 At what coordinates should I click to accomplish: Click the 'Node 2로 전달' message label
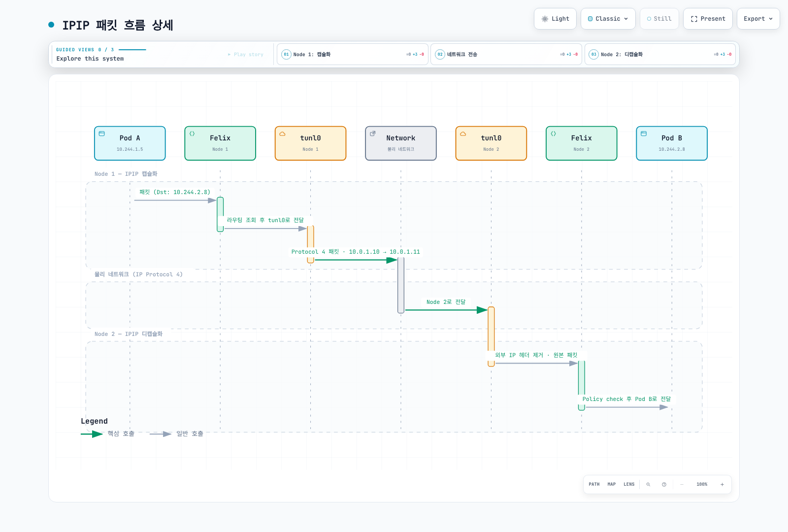[x=446, y=302]
